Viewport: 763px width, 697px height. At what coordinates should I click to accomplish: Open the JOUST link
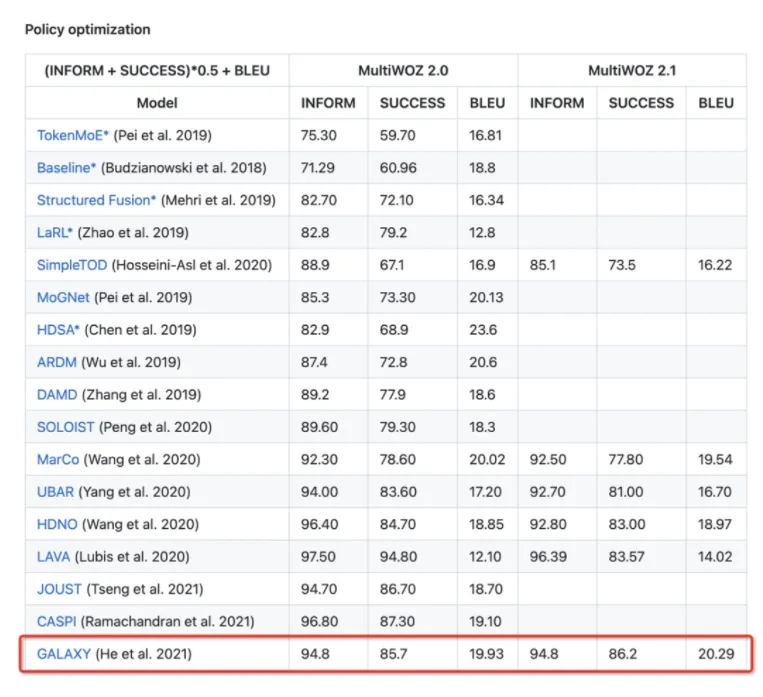pos(59,589)
